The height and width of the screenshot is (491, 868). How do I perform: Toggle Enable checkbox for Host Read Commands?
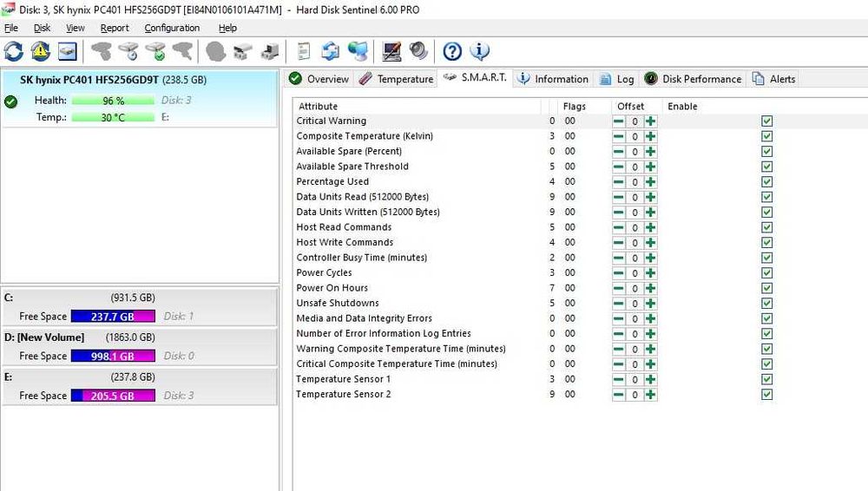click(x=766, y=227)
